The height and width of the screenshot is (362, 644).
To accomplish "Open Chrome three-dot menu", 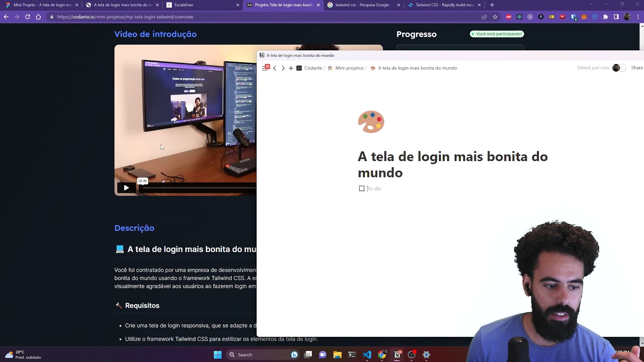I will point(638,17).
